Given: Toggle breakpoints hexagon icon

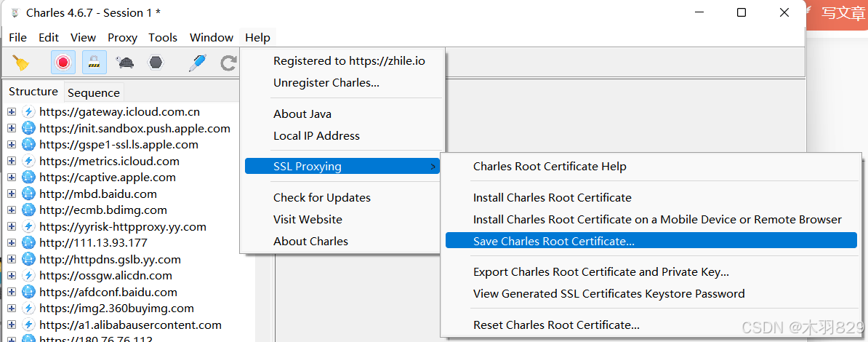Looking at the screenshot, I should click(156, 62).
